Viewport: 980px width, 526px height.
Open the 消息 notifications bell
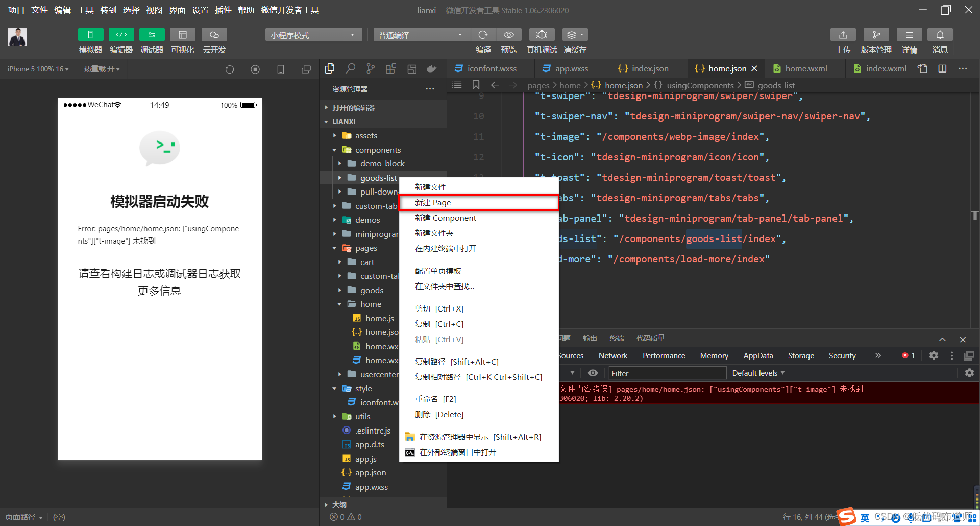[940, 35]
